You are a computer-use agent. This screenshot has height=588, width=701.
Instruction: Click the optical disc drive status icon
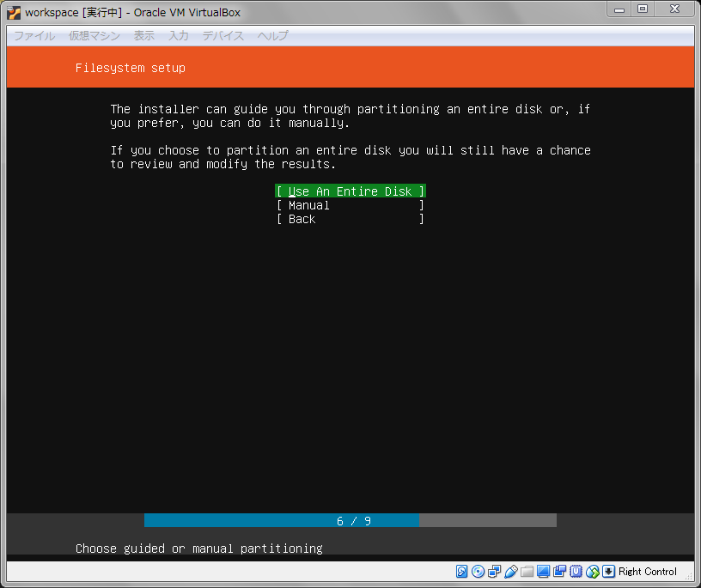[478, 572]
